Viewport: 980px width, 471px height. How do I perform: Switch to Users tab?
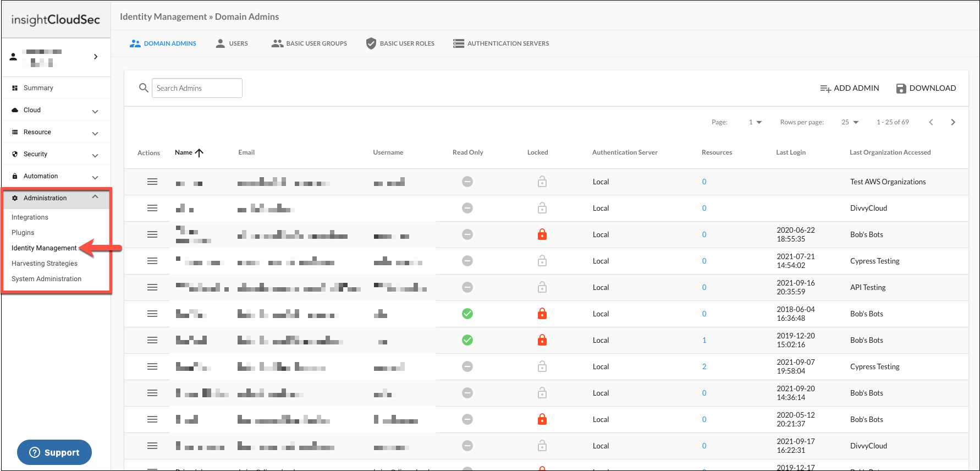click(232, 43)
